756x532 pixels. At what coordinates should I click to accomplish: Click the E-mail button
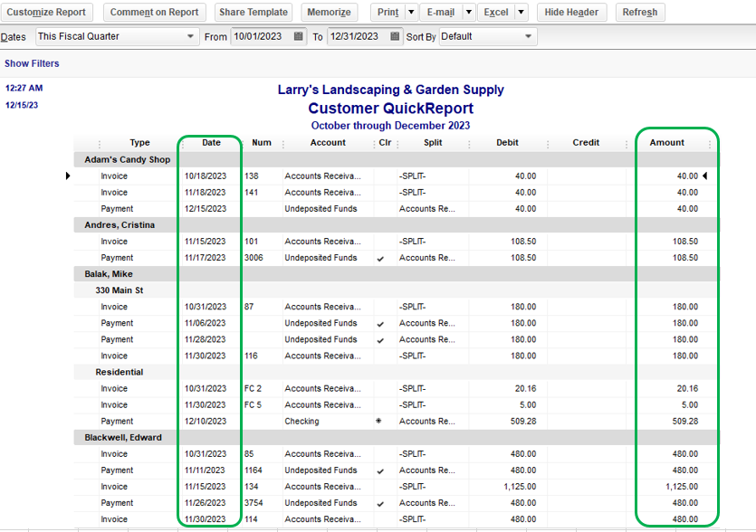tap(441, 12)
